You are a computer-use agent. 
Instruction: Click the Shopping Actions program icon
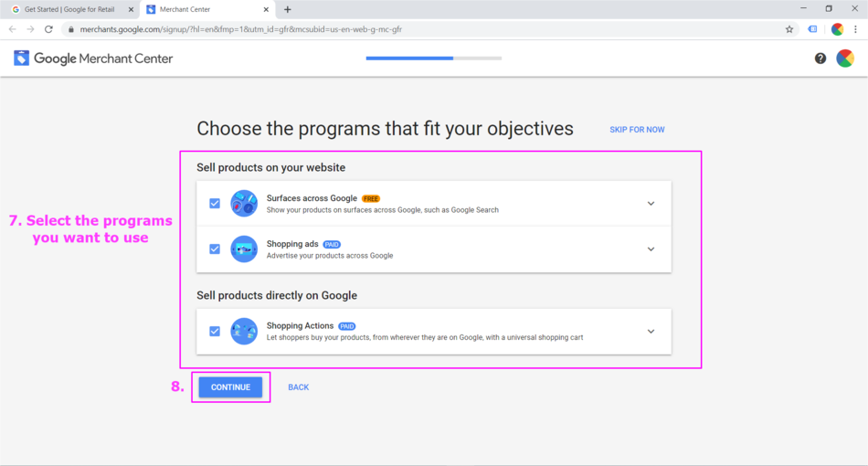click(244, 331)
